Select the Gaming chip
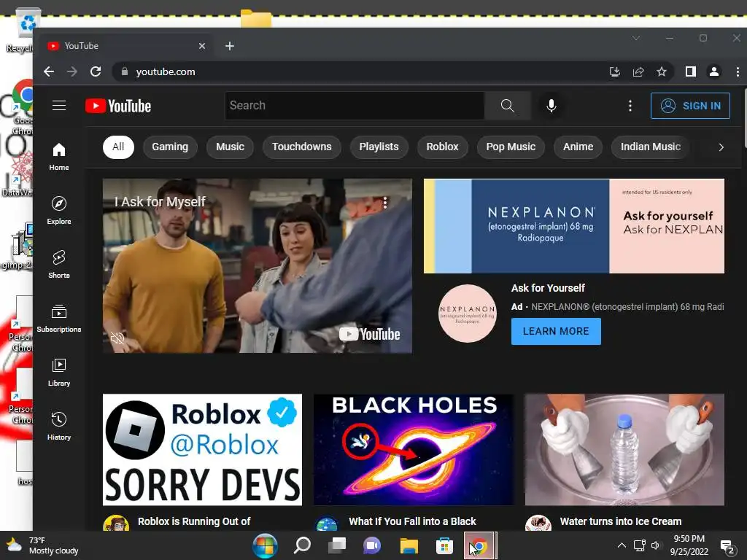 (170, 147)
